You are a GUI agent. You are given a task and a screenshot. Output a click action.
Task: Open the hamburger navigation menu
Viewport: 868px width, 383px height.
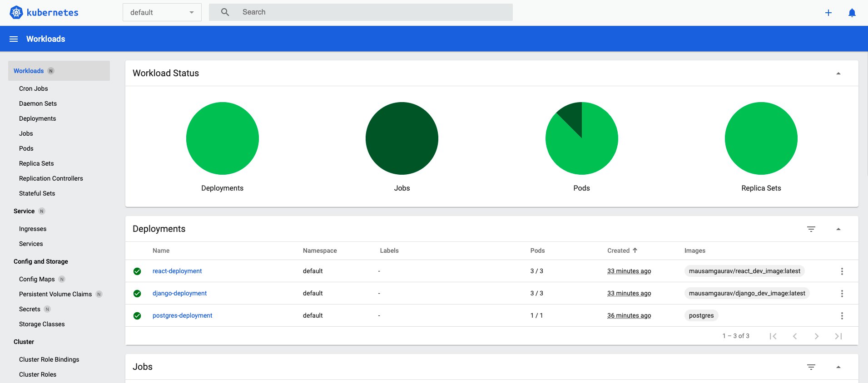[14, 39]
